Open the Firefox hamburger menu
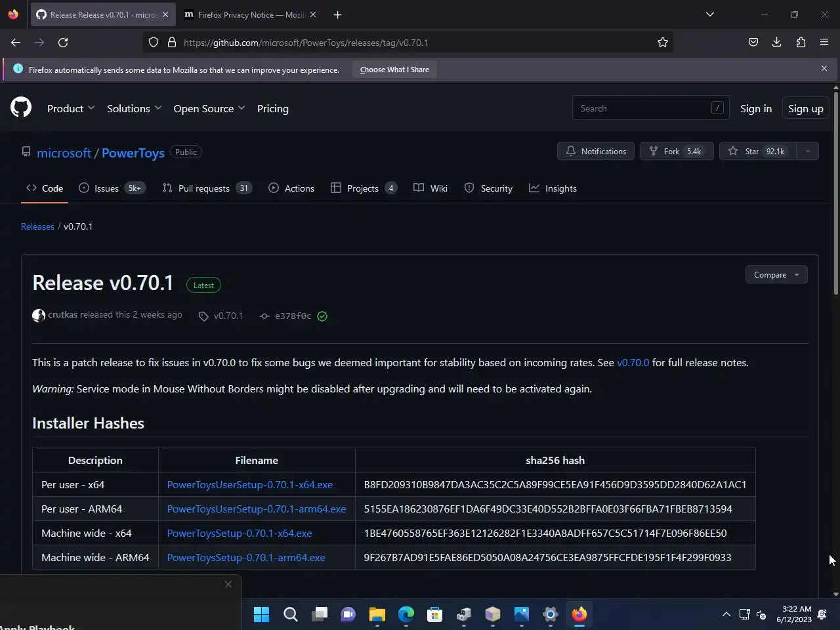Image resolution: width=840 pixels, height=630 pixels. [x=824, y=43]
